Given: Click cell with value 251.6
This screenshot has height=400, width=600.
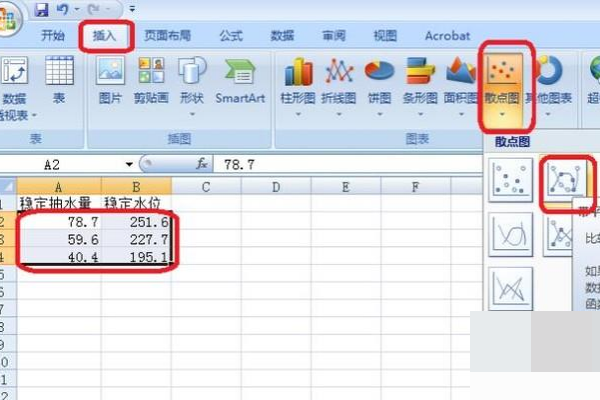Looking at the screenshot, I should pos(136,222).
